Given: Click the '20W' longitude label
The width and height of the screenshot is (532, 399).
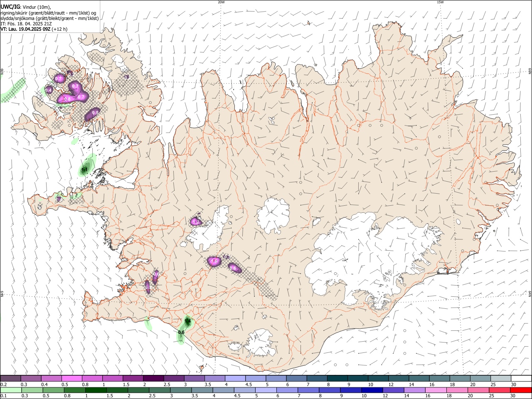Looking at the screenshot, I should [221, 2].
